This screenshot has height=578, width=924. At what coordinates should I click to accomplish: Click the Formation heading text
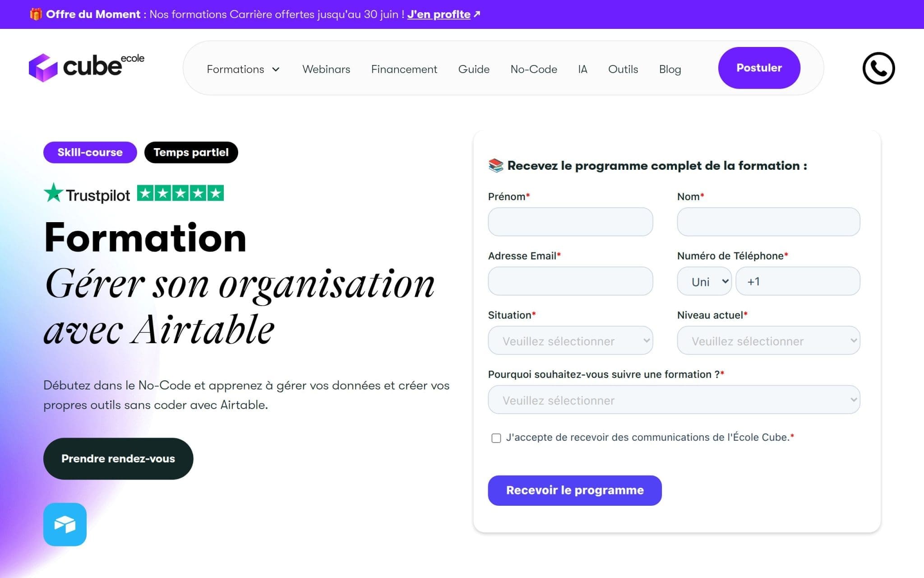(145, 238)
